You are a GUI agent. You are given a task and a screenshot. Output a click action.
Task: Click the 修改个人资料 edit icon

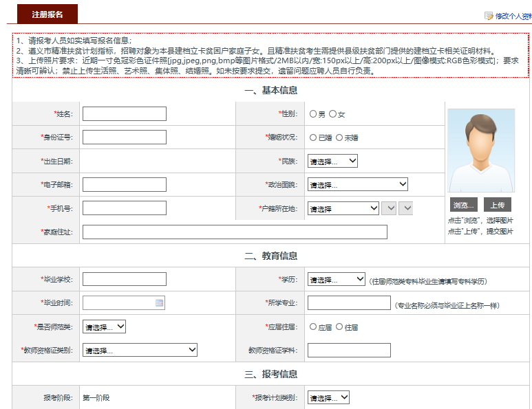tap(489, 16)
